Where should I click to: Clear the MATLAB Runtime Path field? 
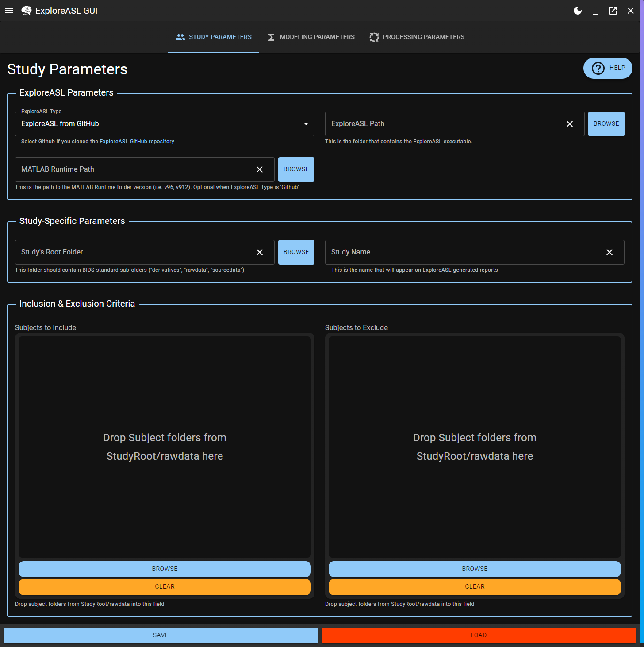260,169
